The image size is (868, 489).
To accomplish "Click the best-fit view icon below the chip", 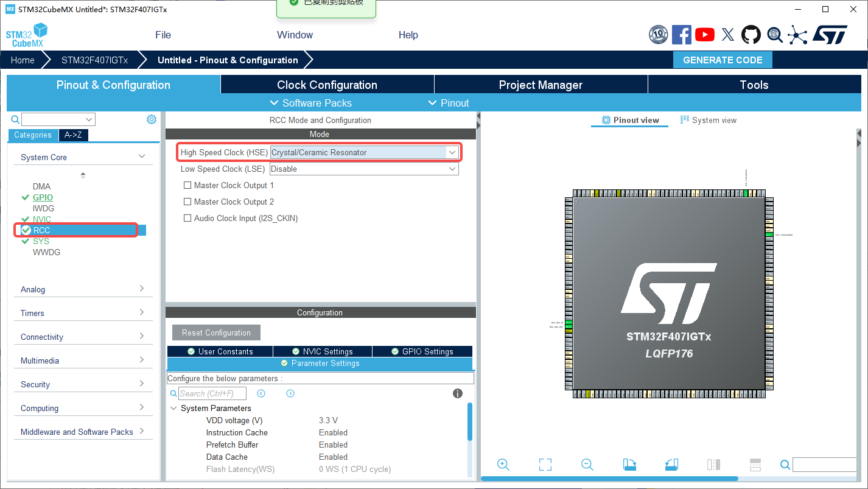I will 545,464.
